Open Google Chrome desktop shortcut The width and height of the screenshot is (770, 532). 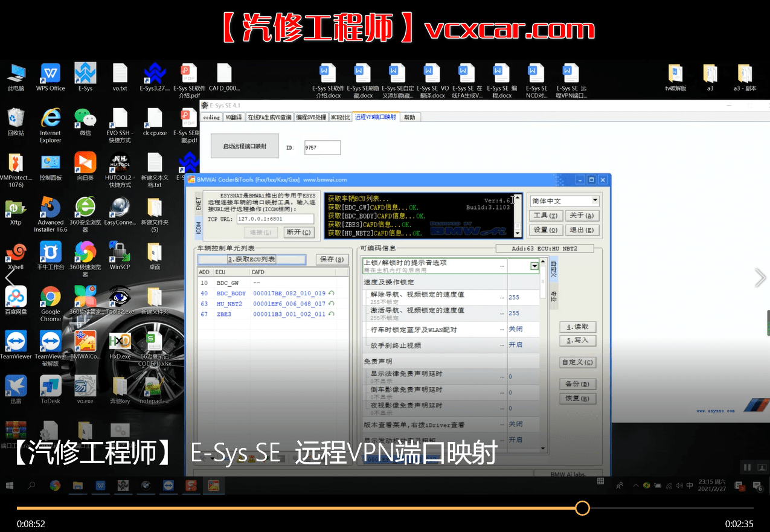click(51, 298)
